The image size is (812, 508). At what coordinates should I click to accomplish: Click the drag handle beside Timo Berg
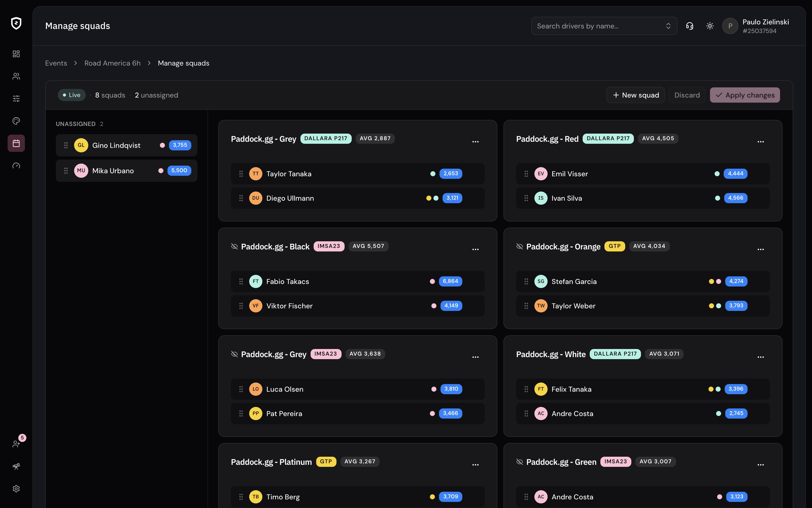241,497
